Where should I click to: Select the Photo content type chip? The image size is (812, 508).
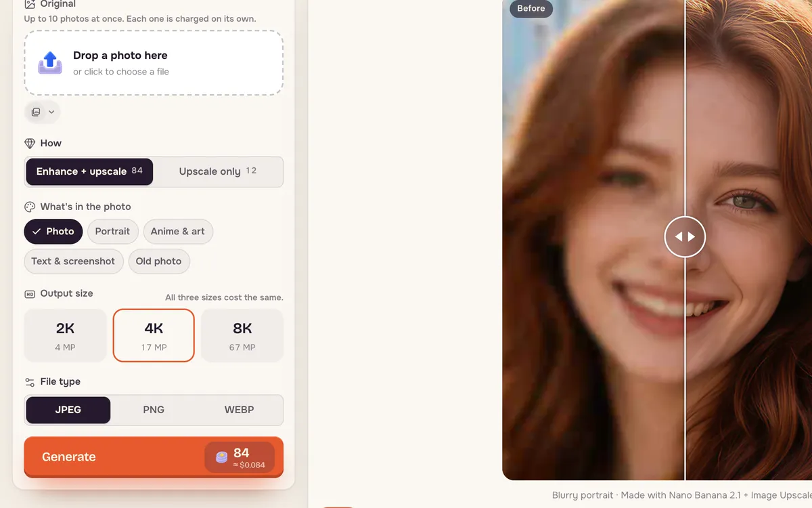tap(53, 232)
